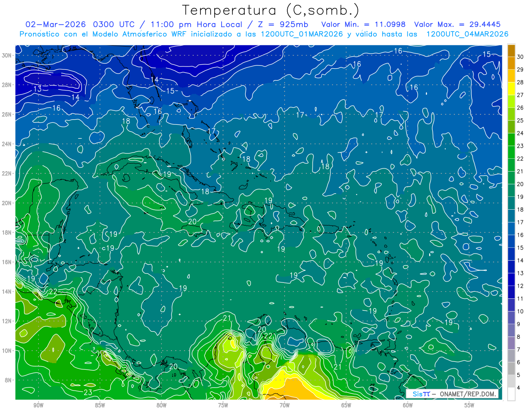Screen dimensions: 532x411
Task: Click the "26N" latitude axis label
Action: click(7, 114)
